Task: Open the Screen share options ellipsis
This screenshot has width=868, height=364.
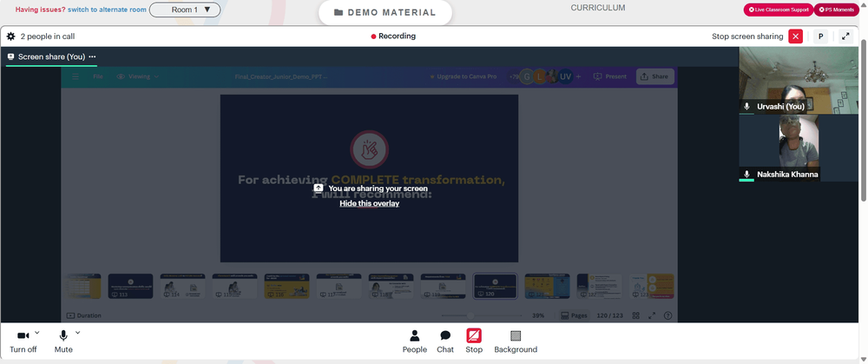Action: 92,56
